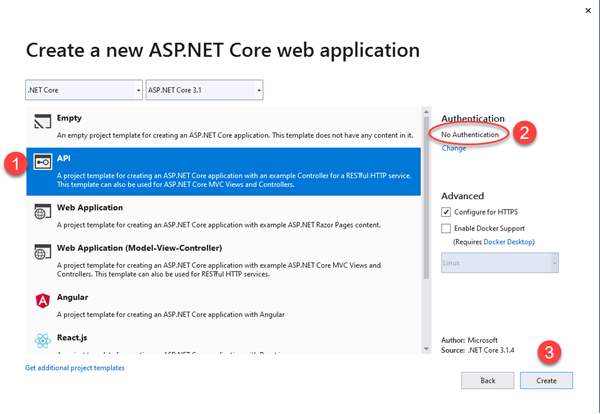Select the Empty template title
The height and width of the screenshot is (414, 600).
point(69,118)
